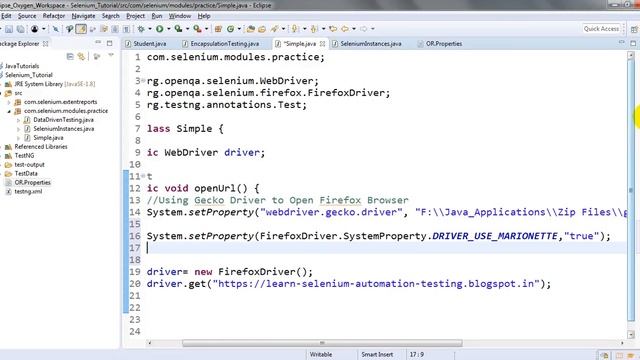Open the Window menu

coord(180,16)
